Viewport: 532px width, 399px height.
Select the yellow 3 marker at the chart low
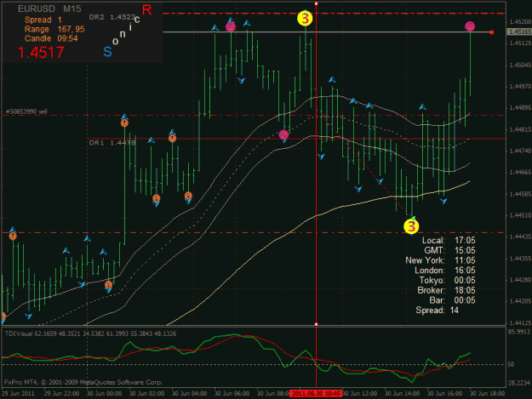(411, 226)
